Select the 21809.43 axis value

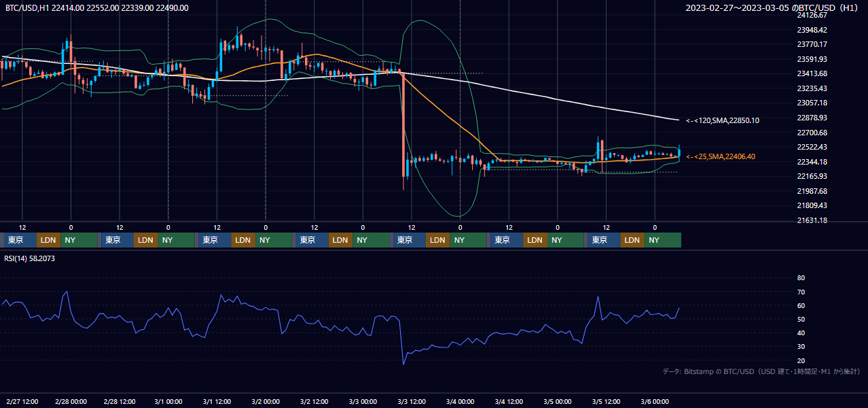click(812, 205)
